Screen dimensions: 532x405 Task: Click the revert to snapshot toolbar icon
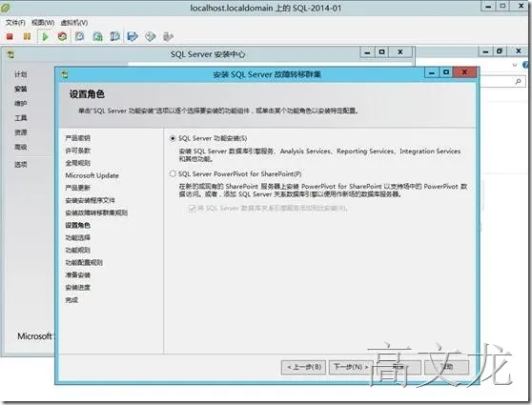tap(97, 36)
